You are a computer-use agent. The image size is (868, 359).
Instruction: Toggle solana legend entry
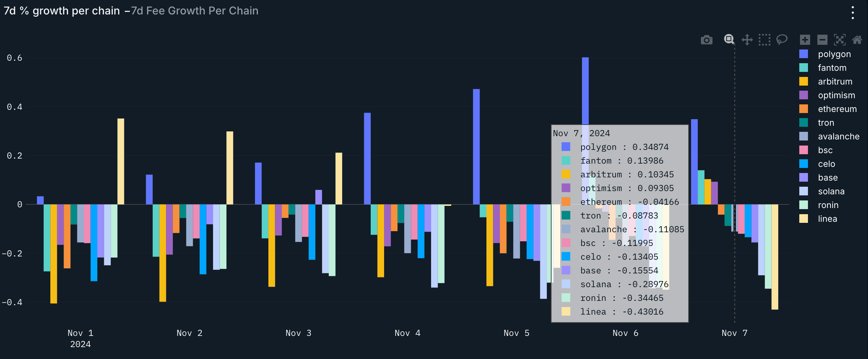click(x=831, y=191)
